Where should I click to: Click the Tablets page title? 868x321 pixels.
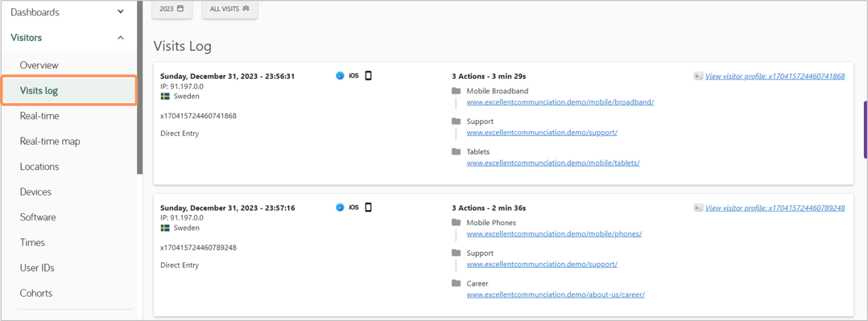coord(477,151)
